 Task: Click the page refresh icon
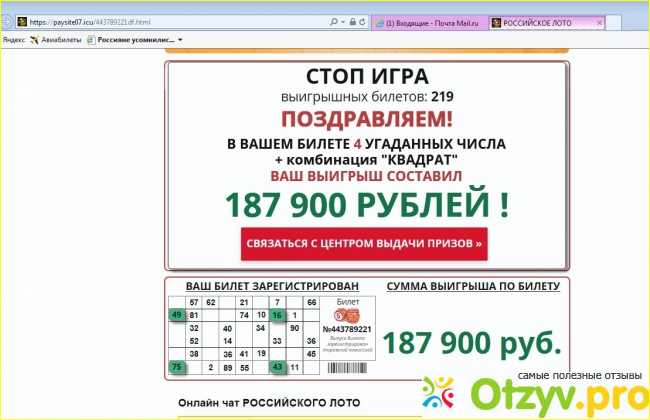pyautogui.click(x=360, y=21)
